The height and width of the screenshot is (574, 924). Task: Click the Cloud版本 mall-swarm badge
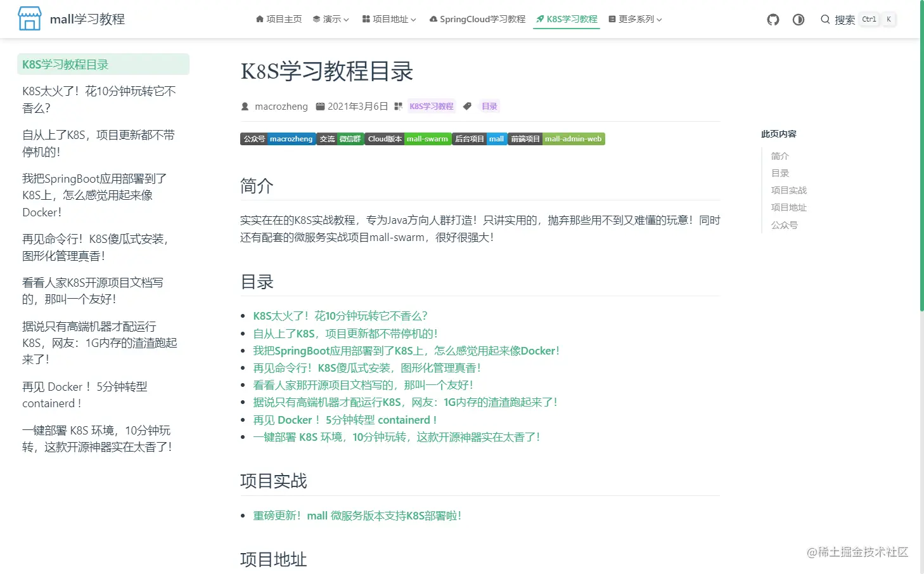pyautogui.click(x=408, y=139)
